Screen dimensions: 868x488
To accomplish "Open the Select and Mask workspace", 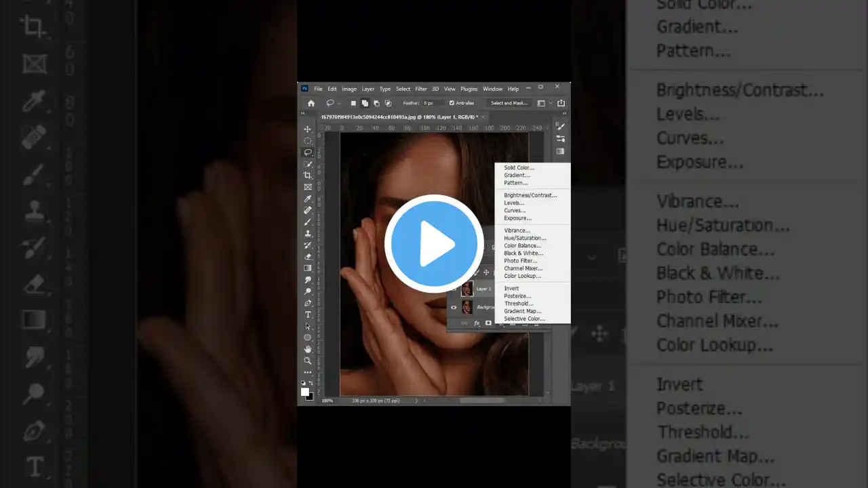I will pyautogui.click(x=509, y=103).
